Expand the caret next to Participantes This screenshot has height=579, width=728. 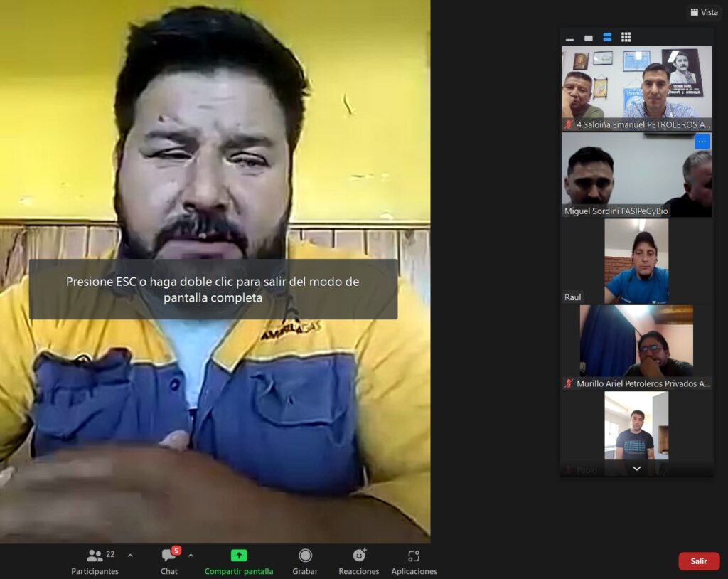pyautogui.click(x=129, y=555)
